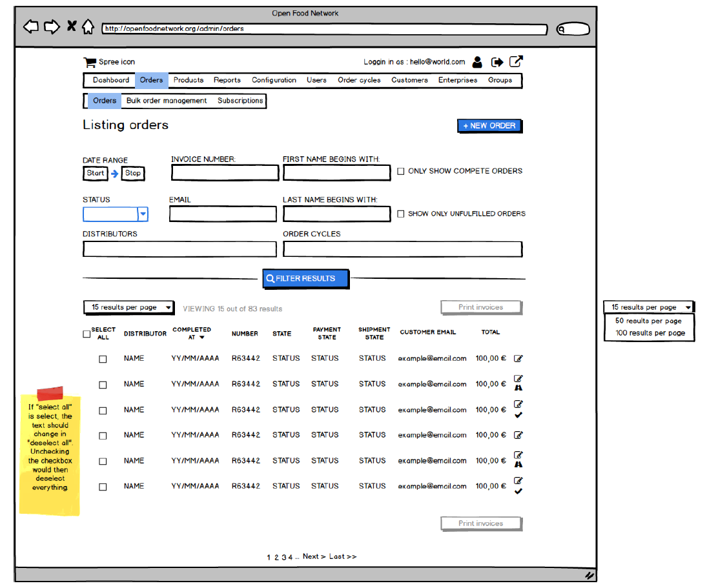Check the first order row checkbox
The width and height of the screenshot is (727, 588).
point(103,359)
